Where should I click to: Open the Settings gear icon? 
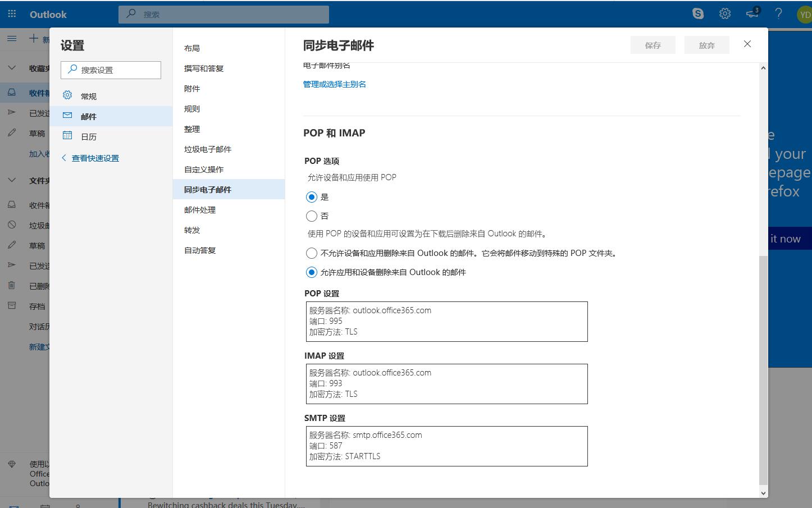click(x=724, y=13)
